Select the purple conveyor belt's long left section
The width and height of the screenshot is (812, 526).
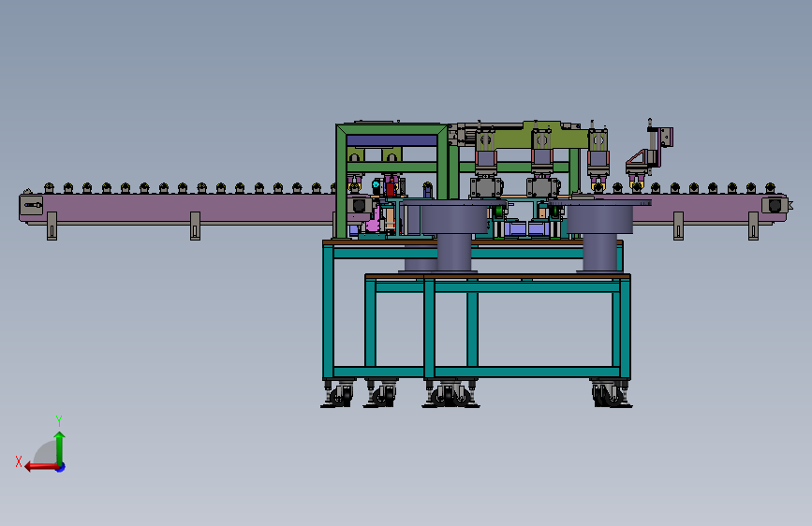(186, 208)
